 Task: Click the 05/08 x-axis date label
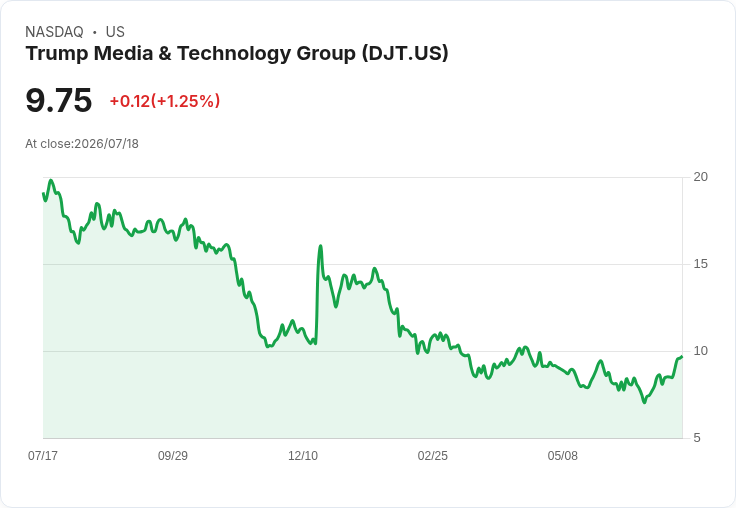[563, 455]
